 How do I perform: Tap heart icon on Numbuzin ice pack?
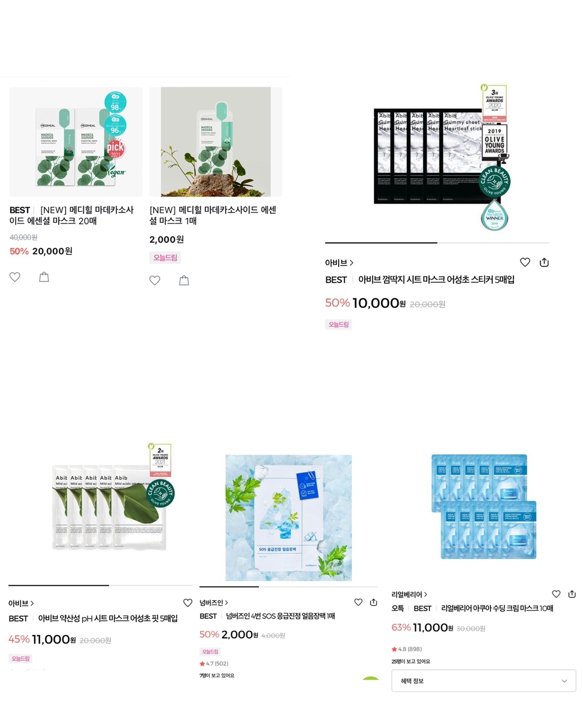358,602
